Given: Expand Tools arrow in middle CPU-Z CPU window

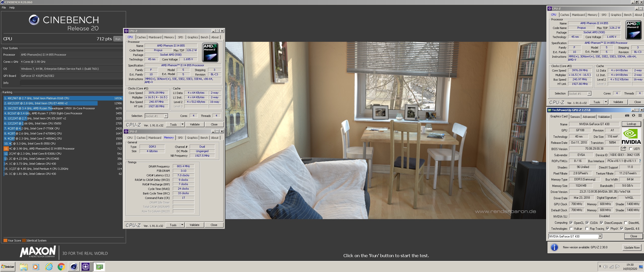Looking at the screenshot, I should coord(182,124).
